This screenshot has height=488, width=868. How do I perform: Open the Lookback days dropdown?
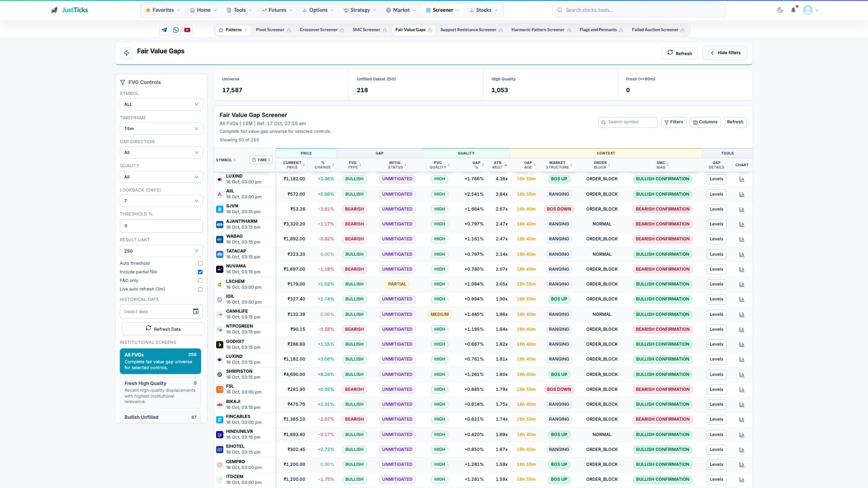pos(161,201)
